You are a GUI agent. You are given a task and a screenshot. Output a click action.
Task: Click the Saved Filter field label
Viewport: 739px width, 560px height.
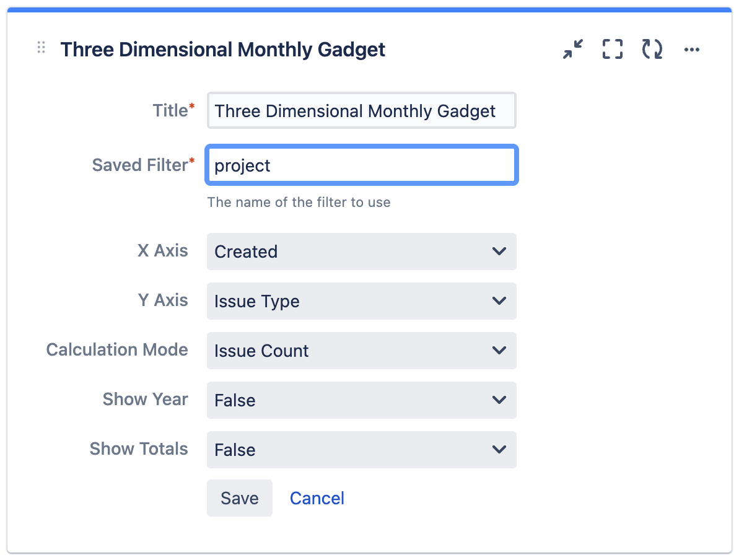(140, 165)
